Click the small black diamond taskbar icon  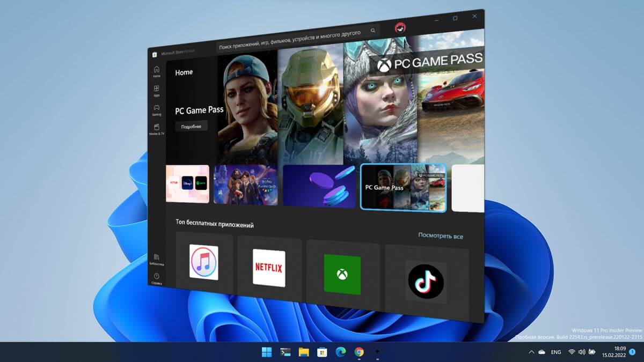[x=377, y=352]
